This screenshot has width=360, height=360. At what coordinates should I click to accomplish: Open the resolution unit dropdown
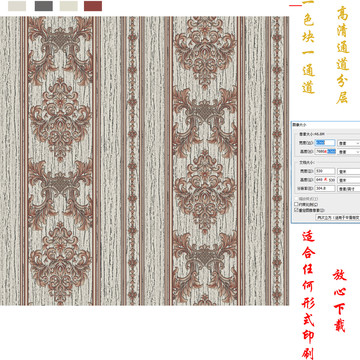(x=349, y=189)
